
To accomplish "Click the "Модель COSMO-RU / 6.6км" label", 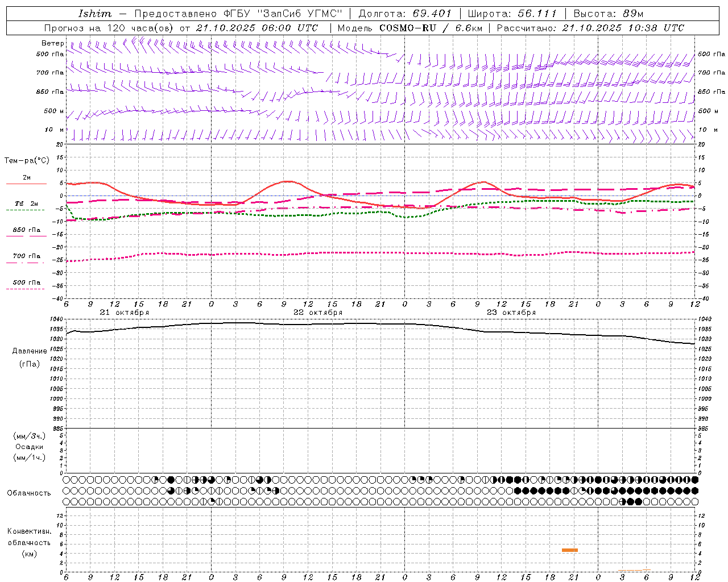I will [410, 28].
